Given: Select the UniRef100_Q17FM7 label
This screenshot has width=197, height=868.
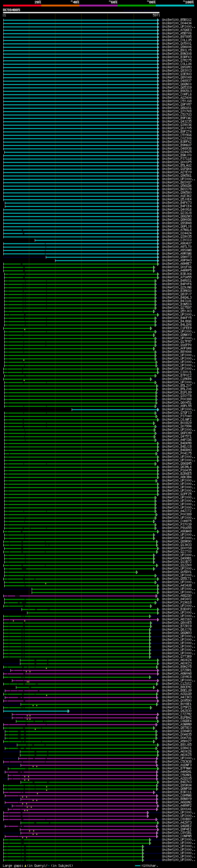Looking at the screenshot, I should [177, 342].
